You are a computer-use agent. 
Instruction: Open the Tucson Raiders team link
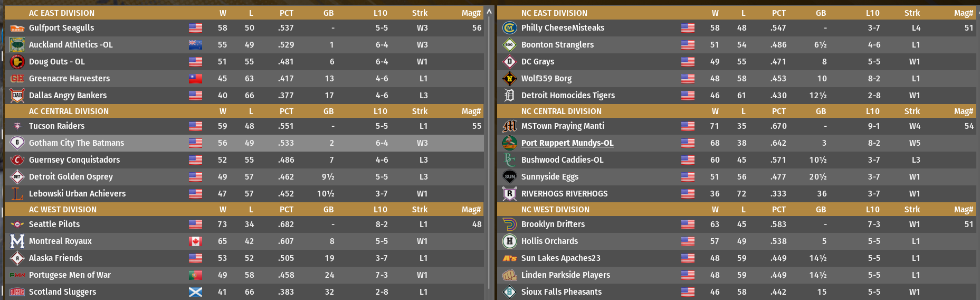(x=56, y=126)
